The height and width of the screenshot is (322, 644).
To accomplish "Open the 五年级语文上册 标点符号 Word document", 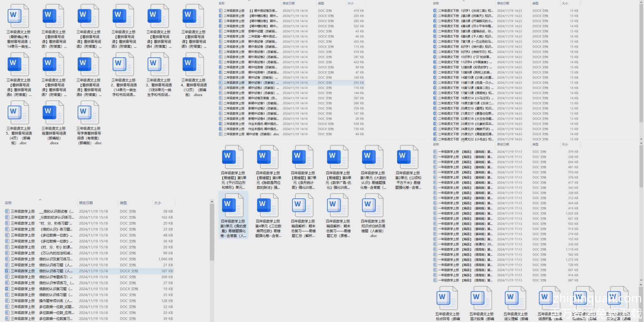I will click(447, 298).
